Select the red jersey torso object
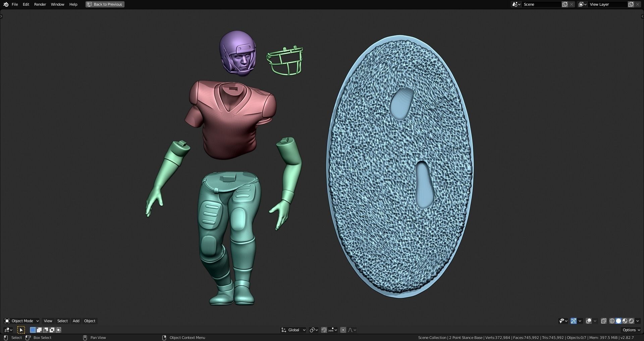Image resolution: width=644 pixels, height=341 pixels. [x=230, y=119]
